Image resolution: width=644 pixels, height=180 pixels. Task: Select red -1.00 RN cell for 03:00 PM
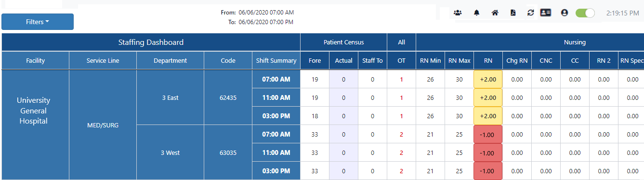(x=488, y=171)
